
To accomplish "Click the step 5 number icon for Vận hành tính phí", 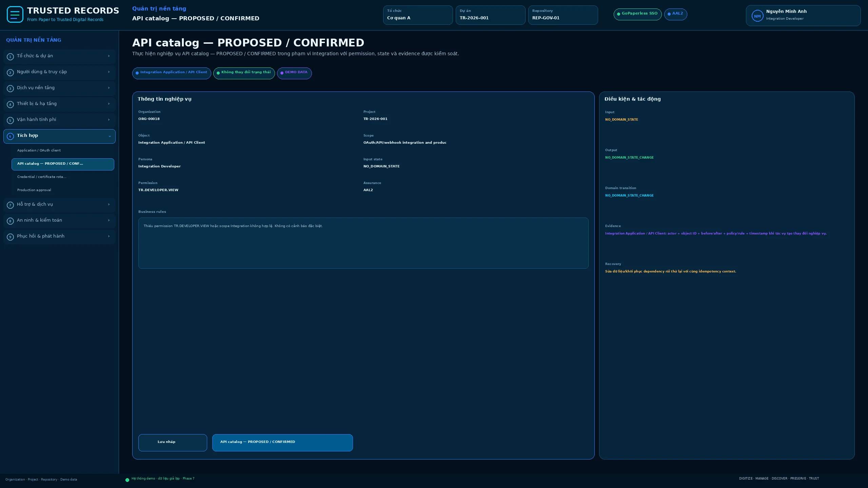I will [x=10, y=120].
